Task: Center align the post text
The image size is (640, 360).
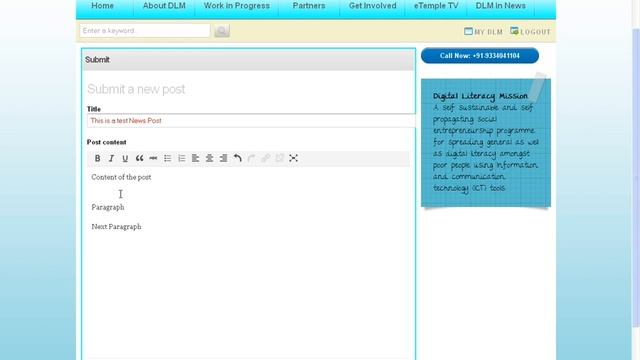Action: pos(209,158)
